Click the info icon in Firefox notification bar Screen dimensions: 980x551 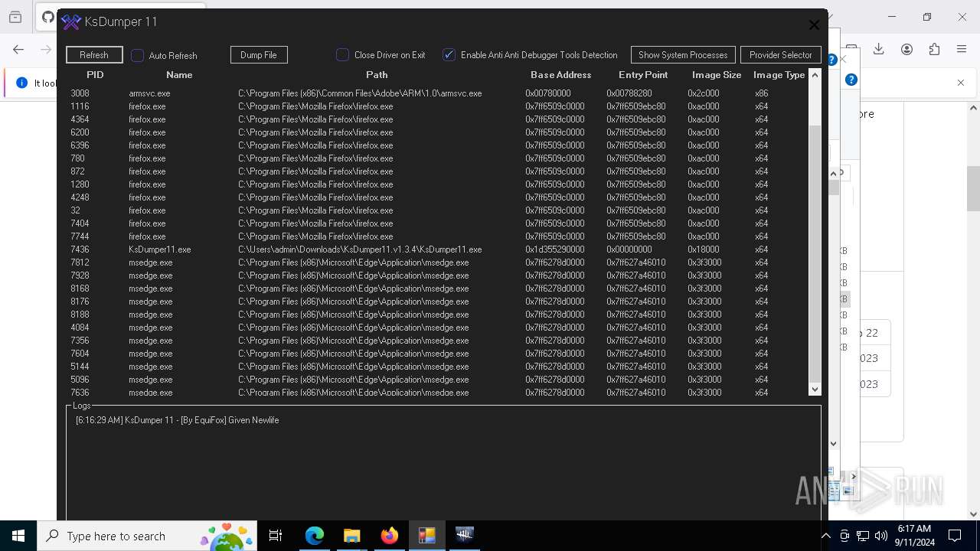[21, 83]
